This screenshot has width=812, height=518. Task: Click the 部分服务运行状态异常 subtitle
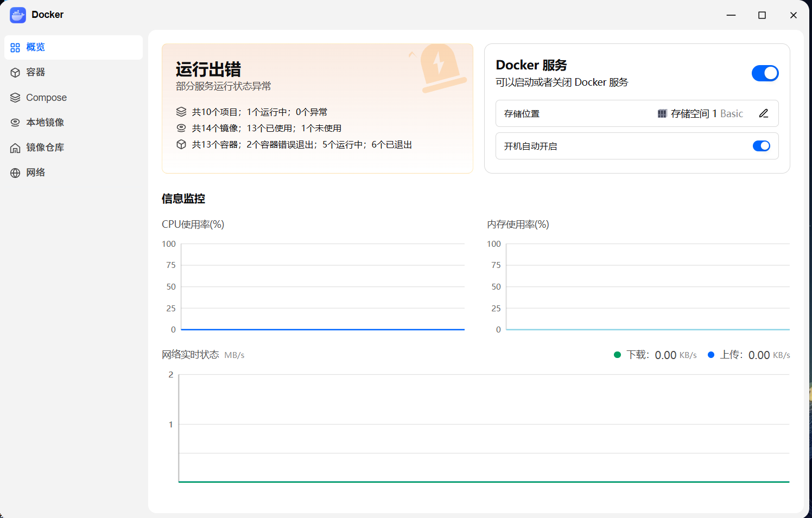pos(224,86)
